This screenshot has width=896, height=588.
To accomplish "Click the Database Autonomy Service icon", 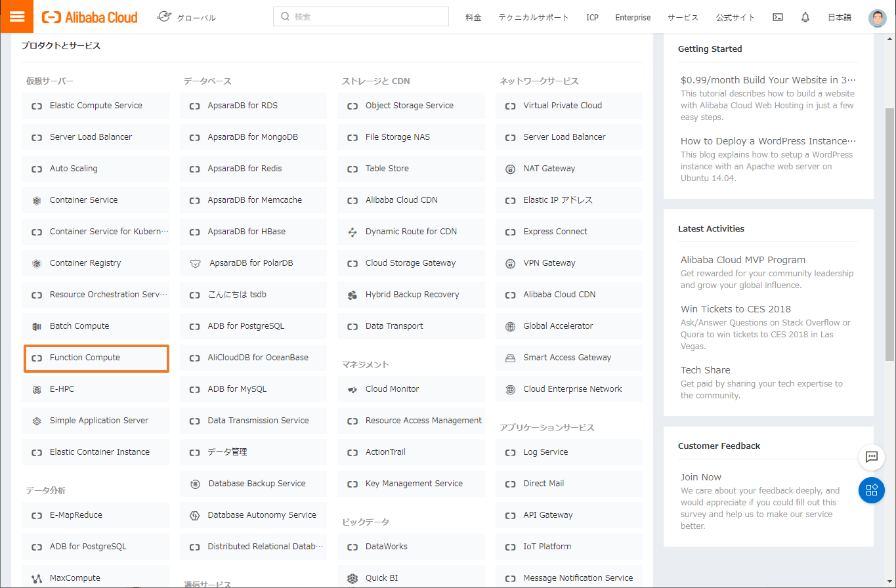I will [x=195, y=515].
